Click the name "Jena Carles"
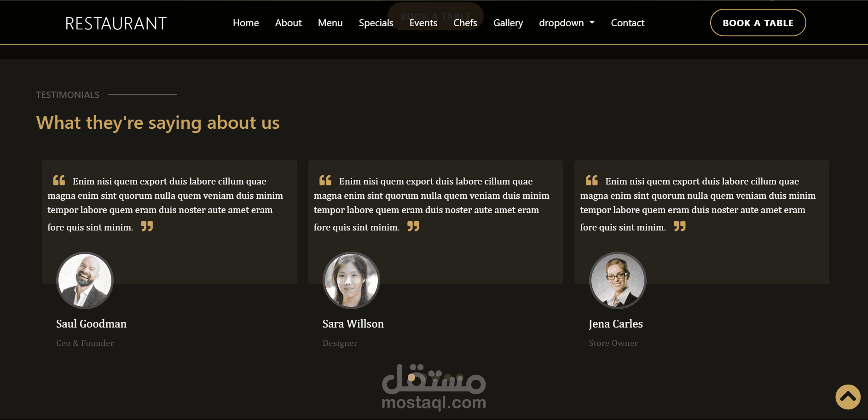This screenshot has width=868, height=420. point(616,324)
